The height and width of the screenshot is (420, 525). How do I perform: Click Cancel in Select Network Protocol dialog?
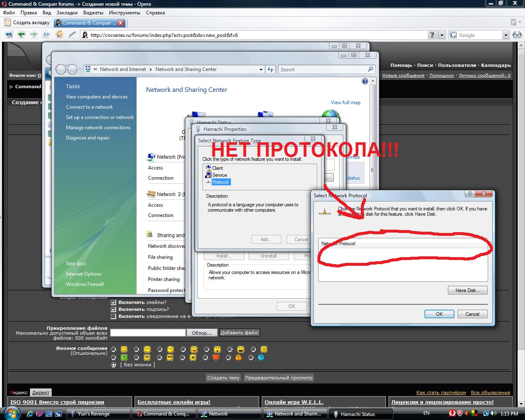pos(472,314)
